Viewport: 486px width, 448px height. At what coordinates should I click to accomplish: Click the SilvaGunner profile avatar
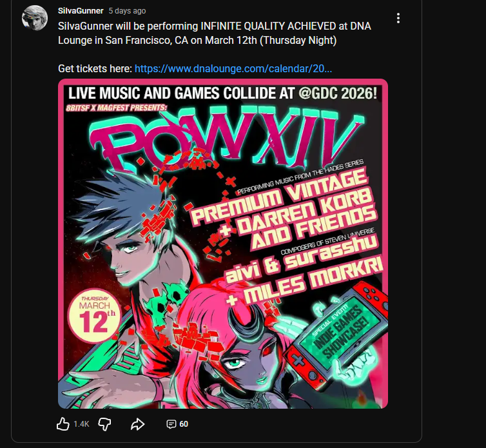[x=35, y=18]
